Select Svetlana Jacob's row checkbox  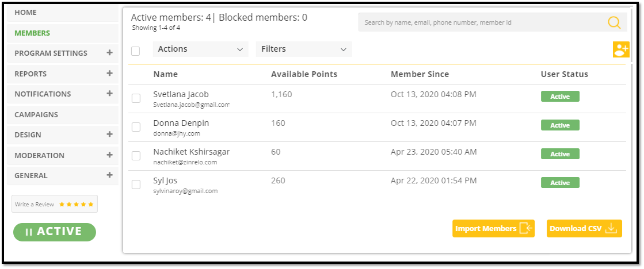pyautogui.click(x=136, y=98)
